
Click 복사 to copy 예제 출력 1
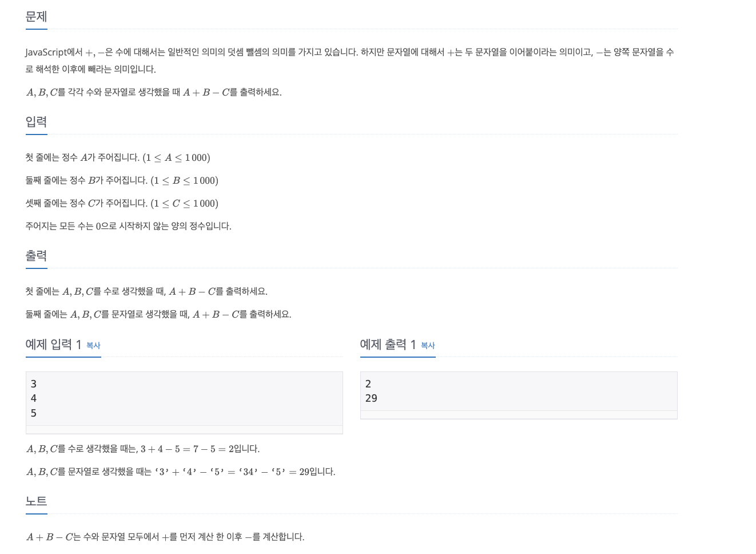(x=428, y=346)
